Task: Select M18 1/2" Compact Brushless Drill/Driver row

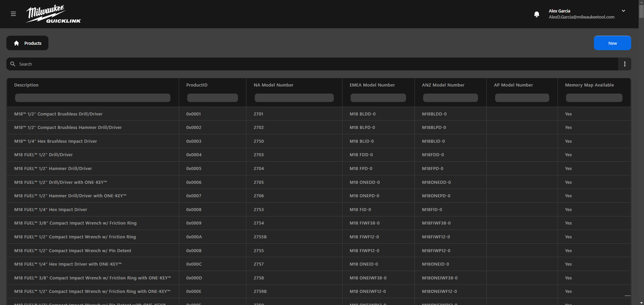Action: tap(319, 114)
